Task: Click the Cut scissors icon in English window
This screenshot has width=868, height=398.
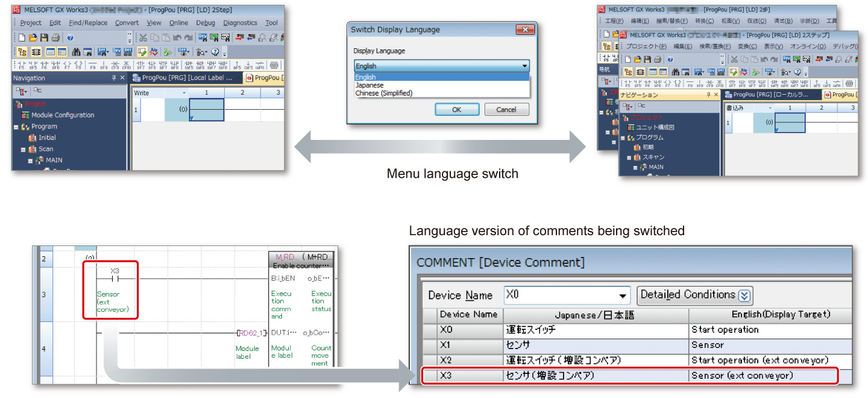Action: [143, 37]
